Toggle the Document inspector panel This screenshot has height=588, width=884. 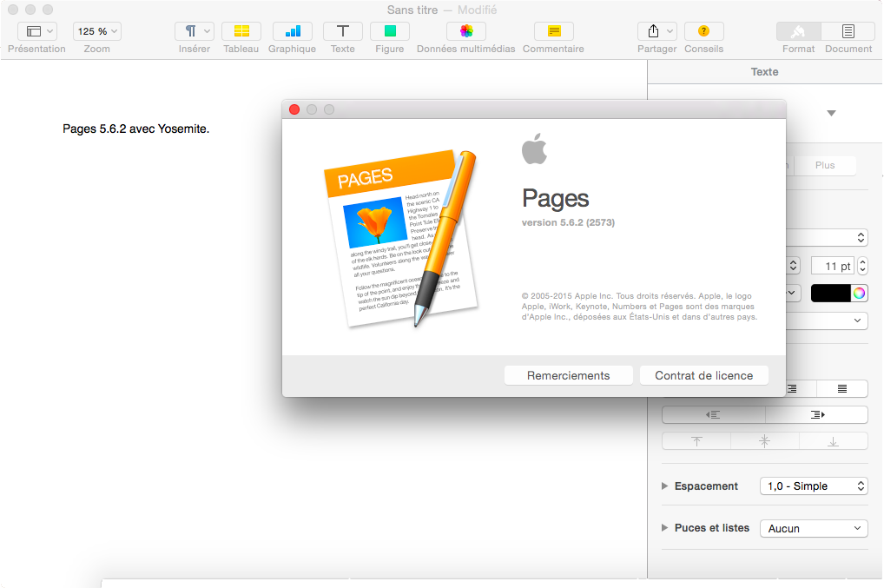click(848, 31)
